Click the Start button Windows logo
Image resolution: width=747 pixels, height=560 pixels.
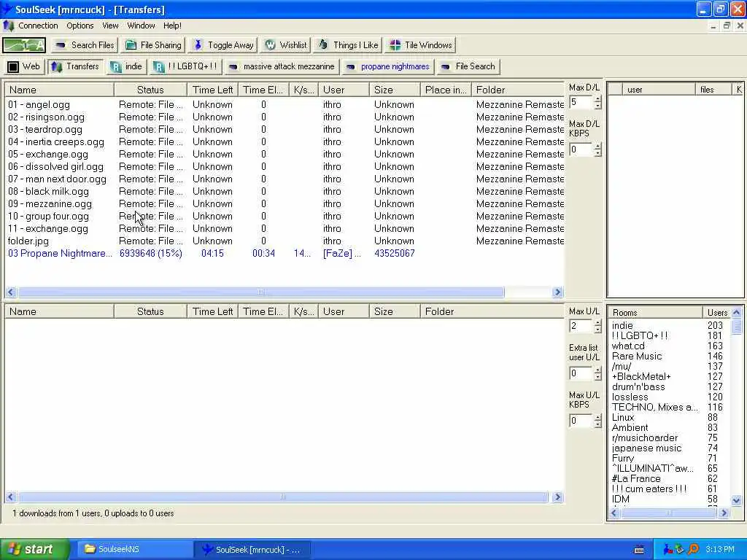[15, 549]
